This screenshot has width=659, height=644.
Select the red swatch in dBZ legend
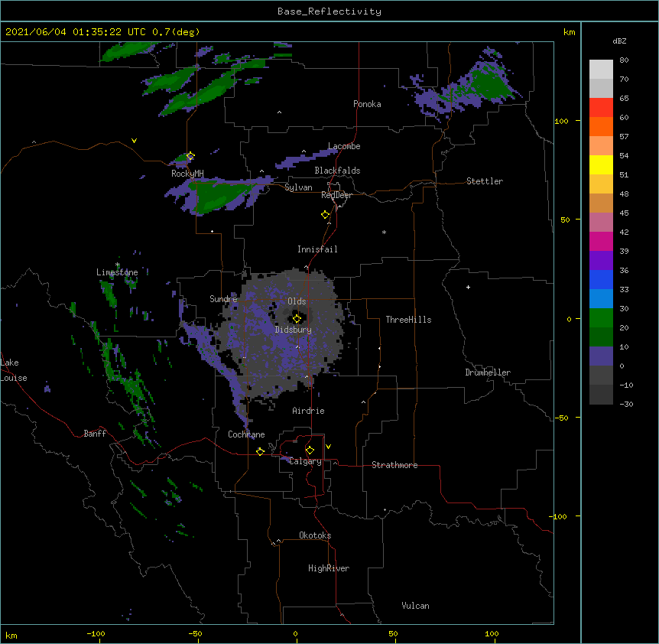601,108
